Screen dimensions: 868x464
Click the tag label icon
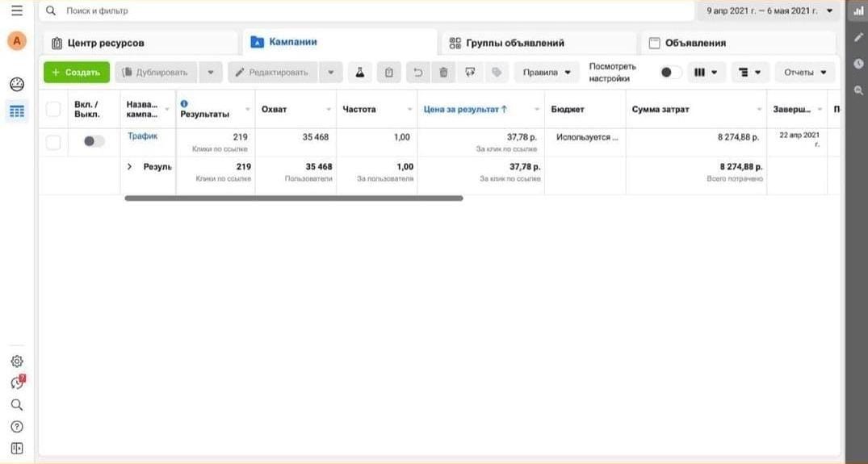pyautogui.click(x=497, y=73)
